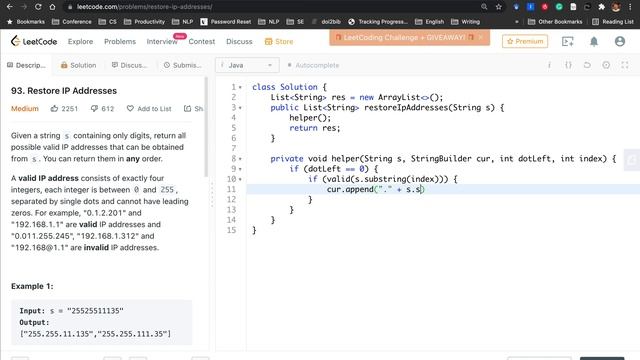Click the Share icon next to Add to List
Viewport: 640px width, 360px height.
[x=187, y=109]
